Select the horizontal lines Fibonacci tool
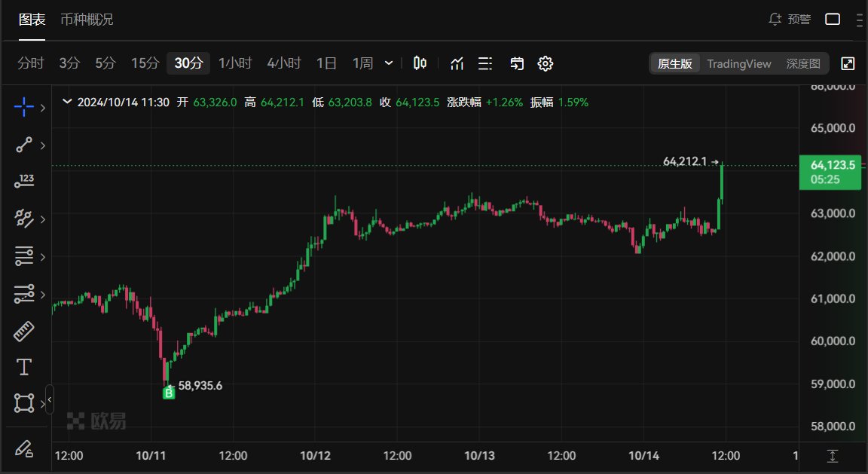 pyautogui.click(x=24, y=256)
